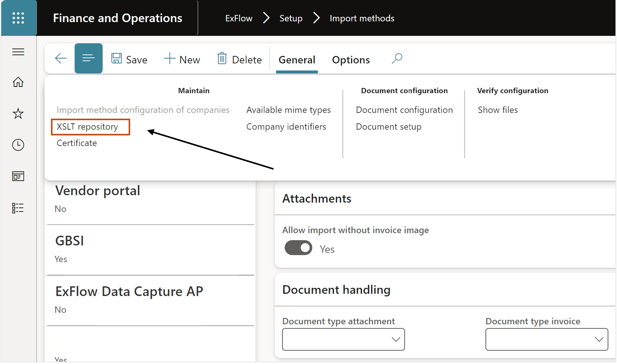The width and height of the screenshot is (617, 364).
Task: Open Workspaces icon in sidebar
Action: pyautogui.click(x=18, y=176)
